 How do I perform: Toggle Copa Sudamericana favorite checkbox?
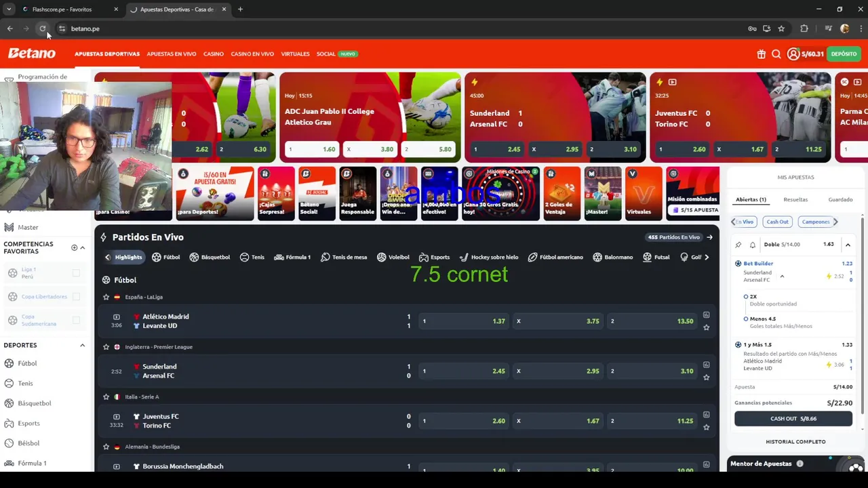(x=76, y=320)
